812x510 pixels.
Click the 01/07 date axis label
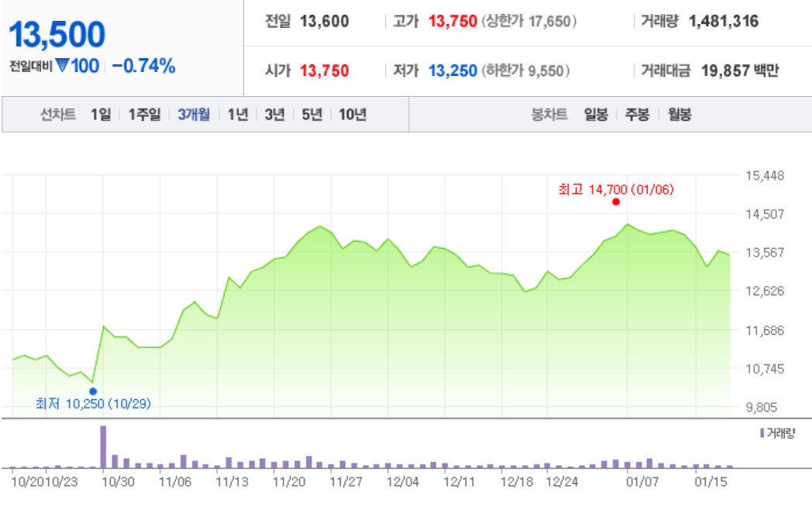pos(642,482)
